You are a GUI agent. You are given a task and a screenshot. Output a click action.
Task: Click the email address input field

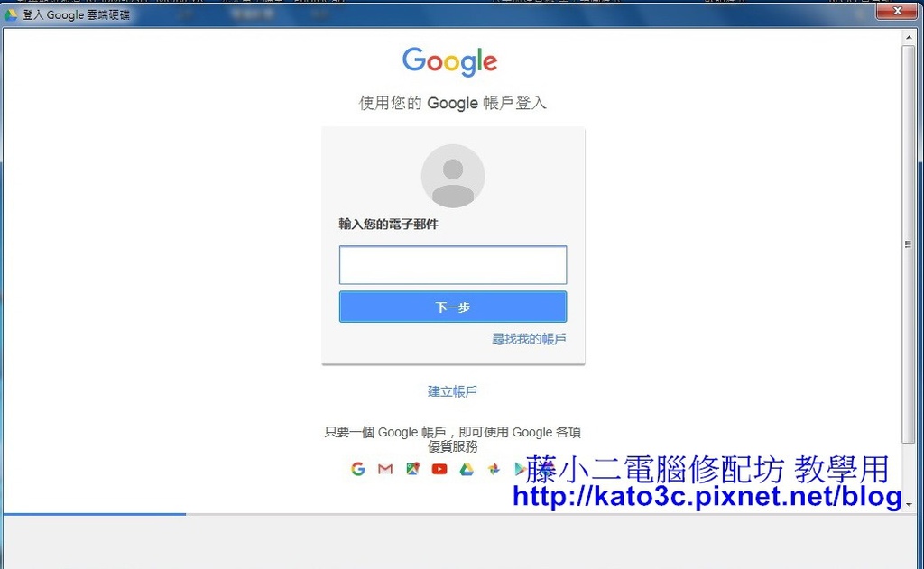[x=453, y=265]
